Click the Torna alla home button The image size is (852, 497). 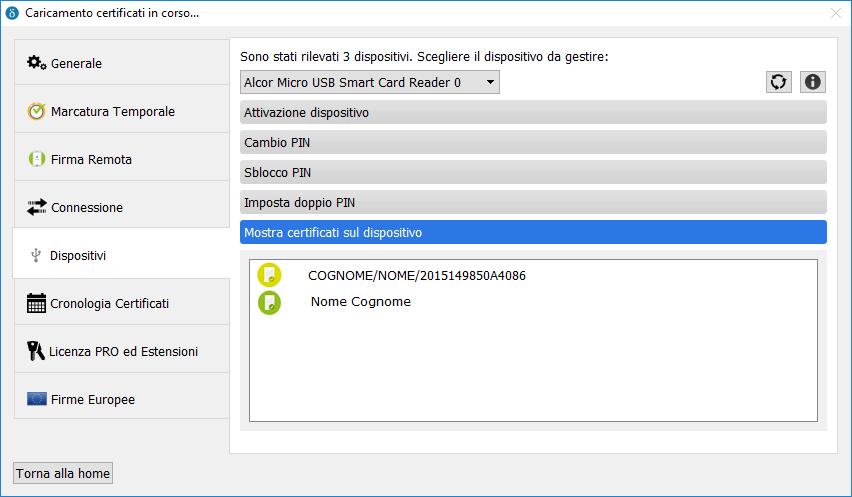[63, 473]
